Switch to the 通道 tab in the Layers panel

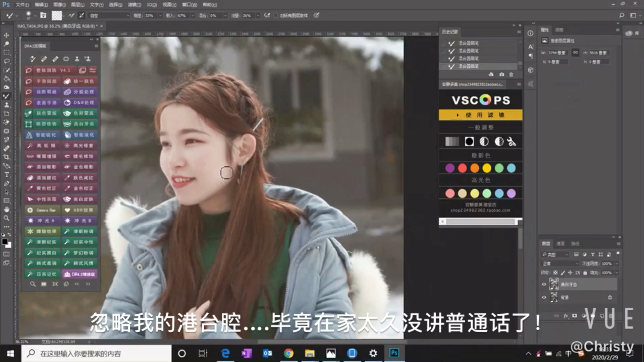[560, 244]
